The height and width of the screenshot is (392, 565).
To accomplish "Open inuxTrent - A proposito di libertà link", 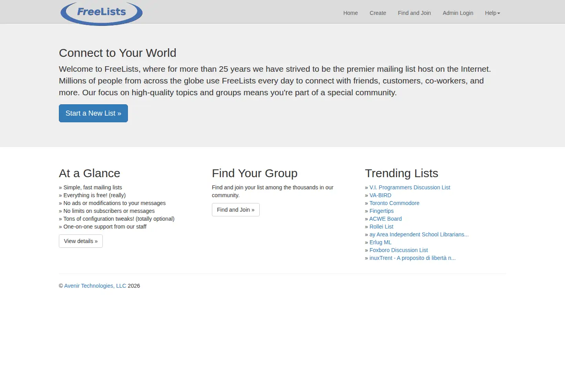I will (x=412, y=258).
